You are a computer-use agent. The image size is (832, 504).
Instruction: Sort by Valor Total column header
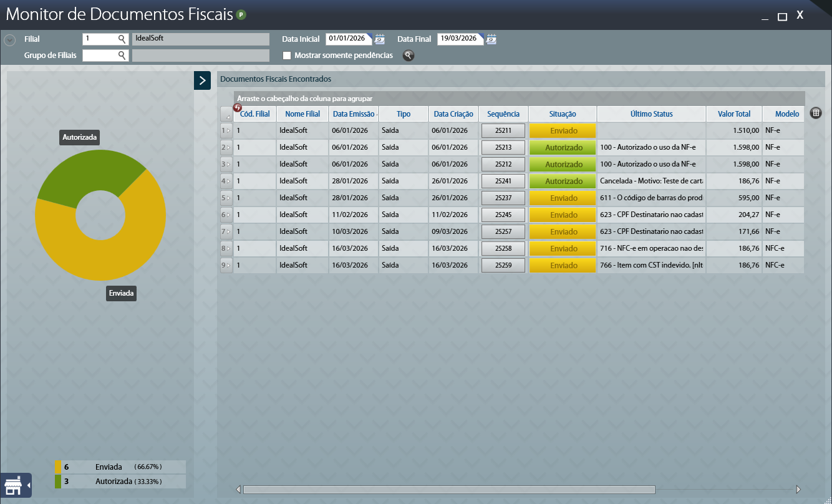[x=733, y=114]
